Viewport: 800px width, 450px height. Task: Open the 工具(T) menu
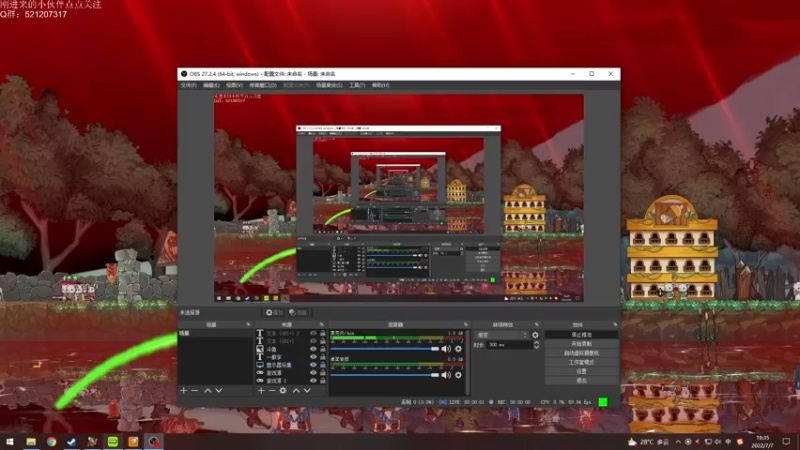[357, 85]
